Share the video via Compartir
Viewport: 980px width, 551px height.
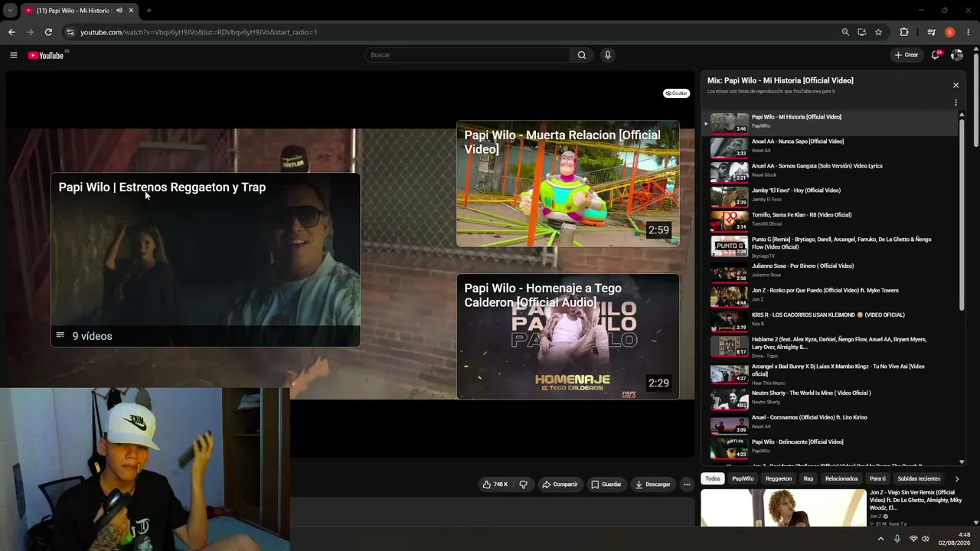tap(560, 484)
